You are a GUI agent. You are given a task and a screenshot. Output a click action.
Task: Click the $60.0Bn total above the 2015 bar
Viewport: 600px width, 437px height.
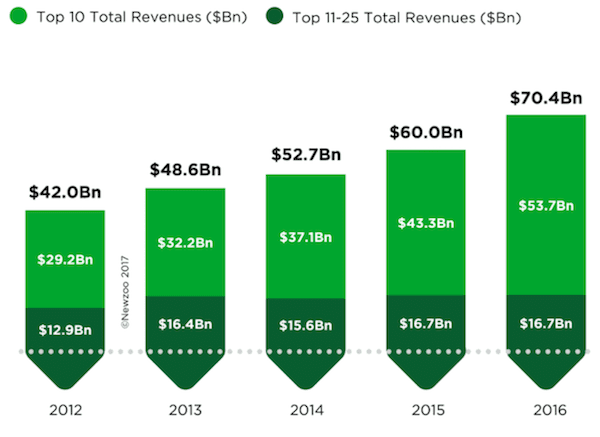(426, 132)
